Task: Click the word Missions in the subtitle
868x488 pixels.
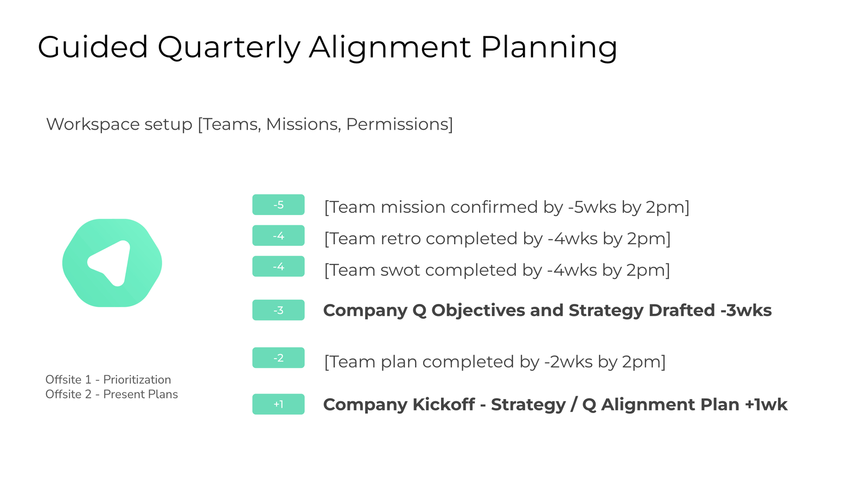Action: 303,124
